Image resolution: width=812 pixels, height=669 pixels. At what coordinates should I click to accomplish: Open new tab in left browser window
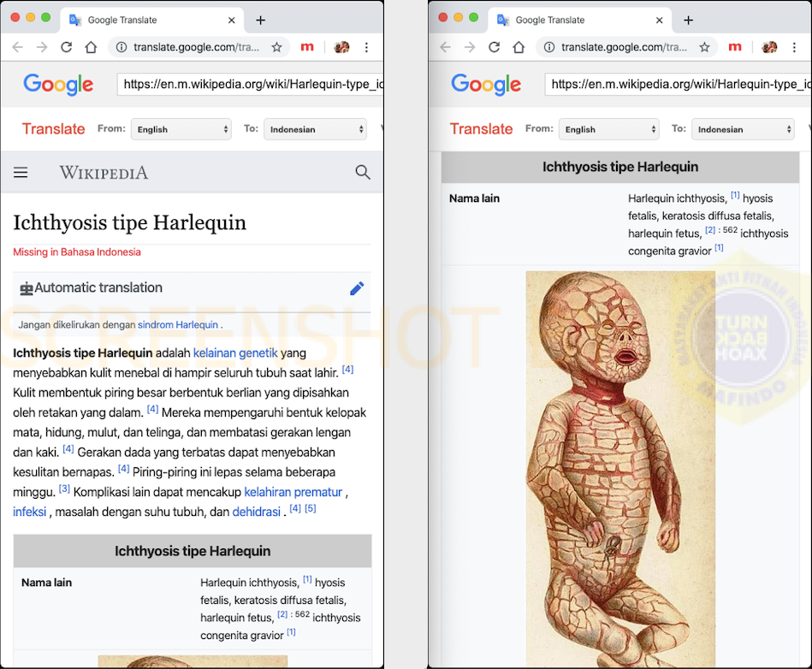pos(260,21)
